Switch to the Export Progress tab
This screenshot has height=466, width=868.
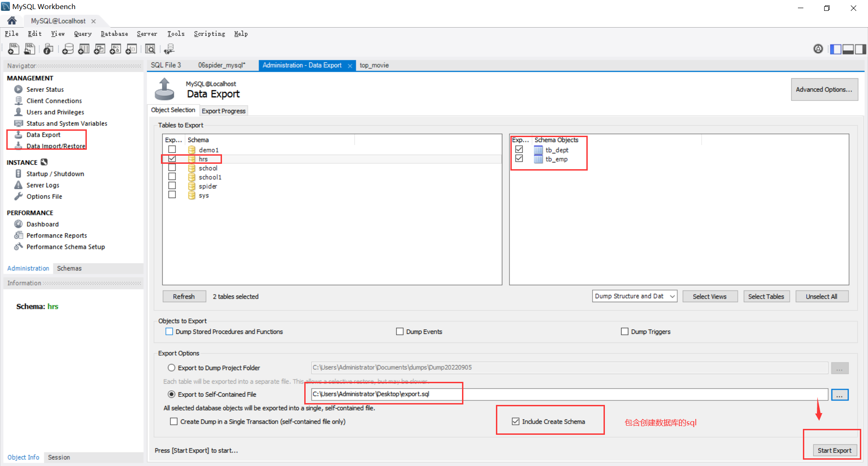tap(224, 111)
